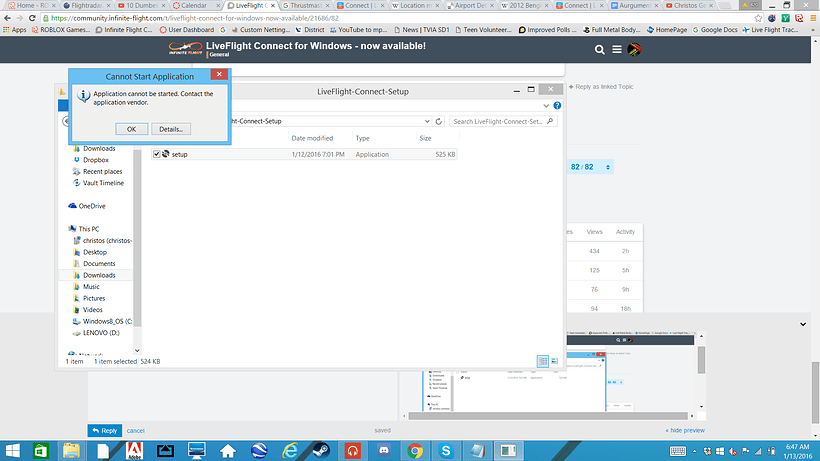
Task: Cancel the reply draft
Action: point(135,431)
